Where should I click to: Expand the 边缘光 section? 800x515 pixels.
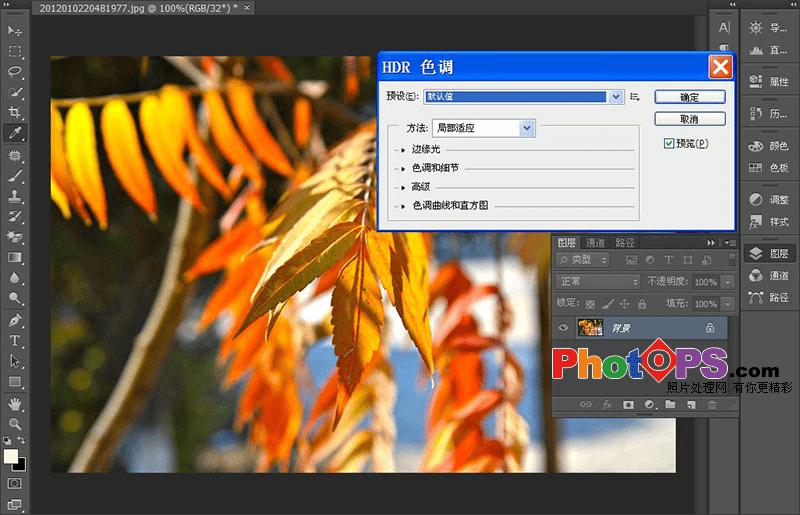click(403, 150)
